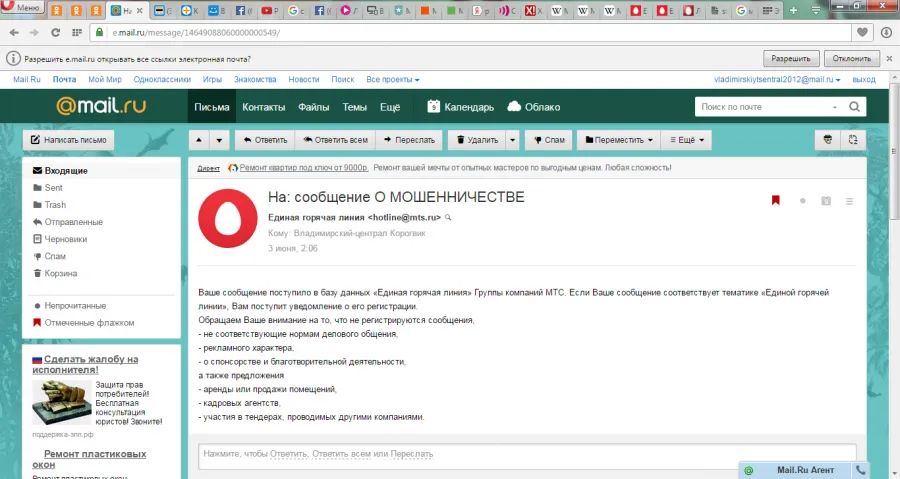Switch to the Письма section
Viewport: 900px width, 479px height.
(x=212, y=107)
